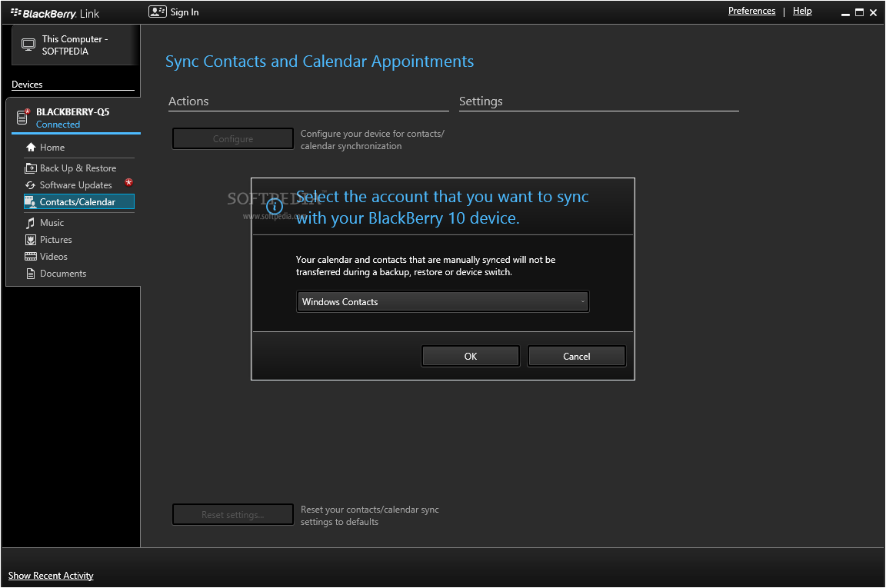
Task: Click the Configure button
Action: (233, 138)
